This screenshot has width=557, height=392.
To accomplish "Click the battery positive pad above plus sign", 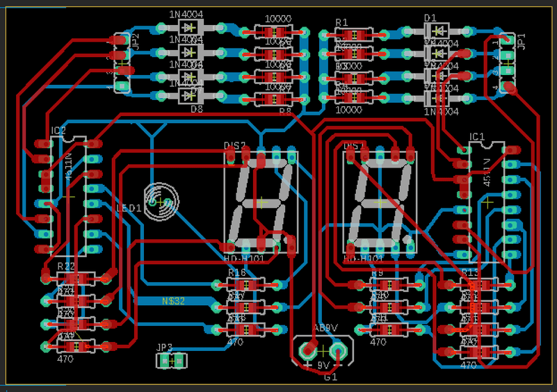I will 307,351.
